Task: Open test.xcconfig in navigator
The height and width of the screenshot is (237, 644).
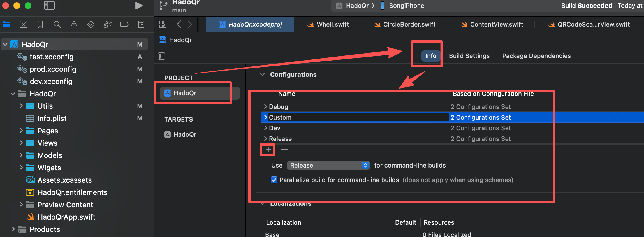Action: [52, 57]
